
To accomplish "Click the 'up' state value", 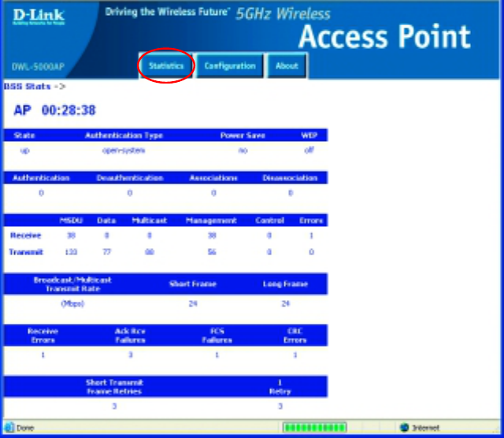I will [x=24, y=150].
